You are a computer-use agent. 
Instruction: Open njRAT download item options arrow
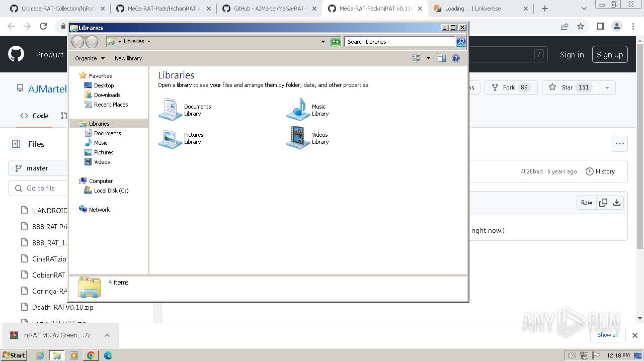(107, 335)
